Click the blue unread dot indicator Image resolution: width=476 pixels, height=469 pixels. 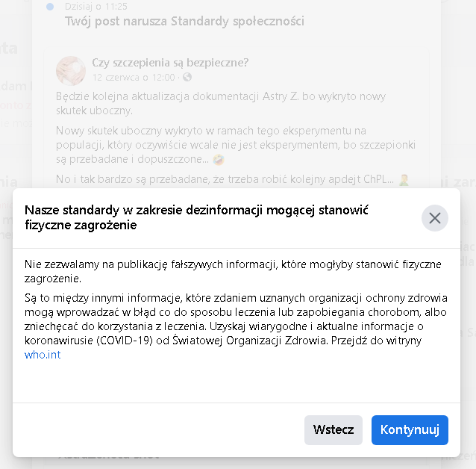pyautogui.click(x=50, y=6)
